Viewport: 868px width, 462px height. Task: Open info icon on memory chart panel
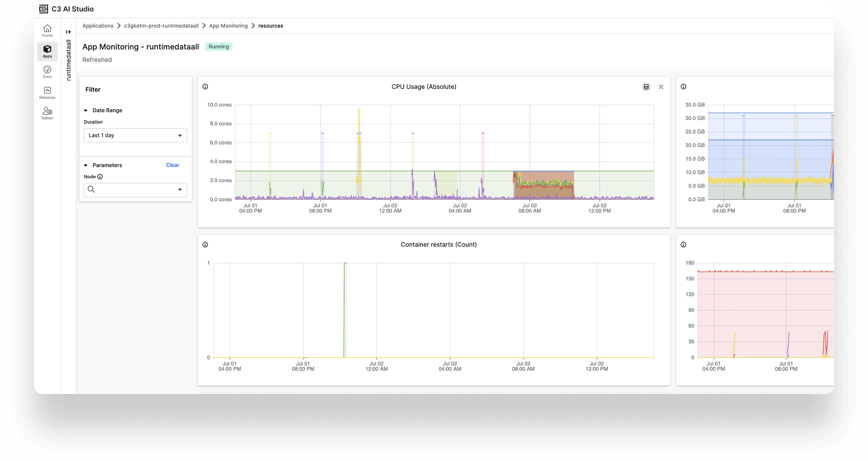point(684,86)
